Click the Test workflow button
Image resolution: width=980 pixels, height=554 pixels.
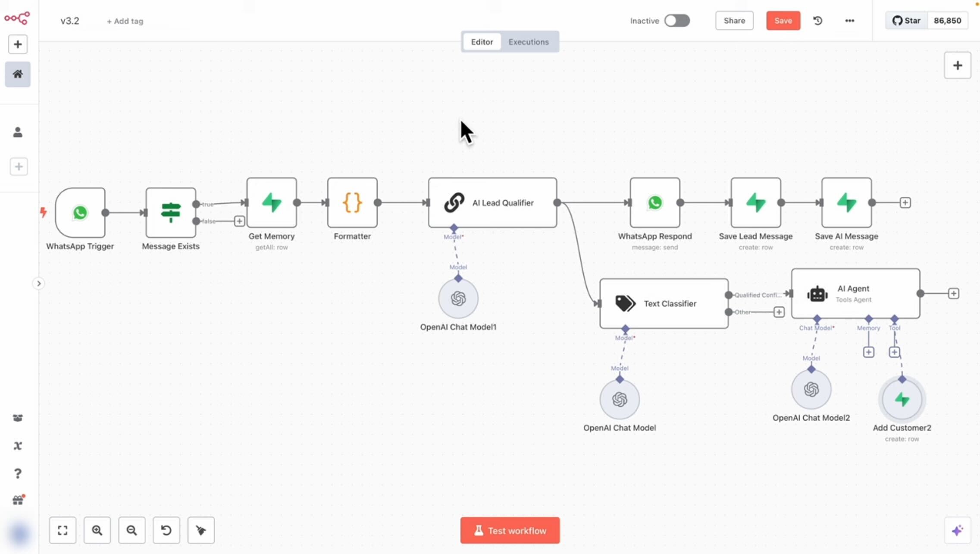(x=510, y=530)
